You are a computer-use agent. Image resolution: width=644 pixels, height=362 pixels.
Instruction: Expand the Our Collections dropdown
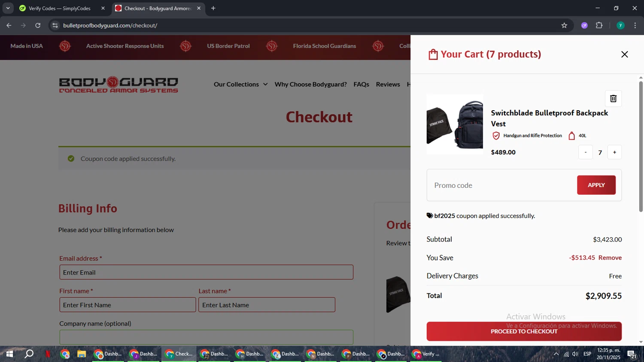pyautogui.click(x=240, y=84)
